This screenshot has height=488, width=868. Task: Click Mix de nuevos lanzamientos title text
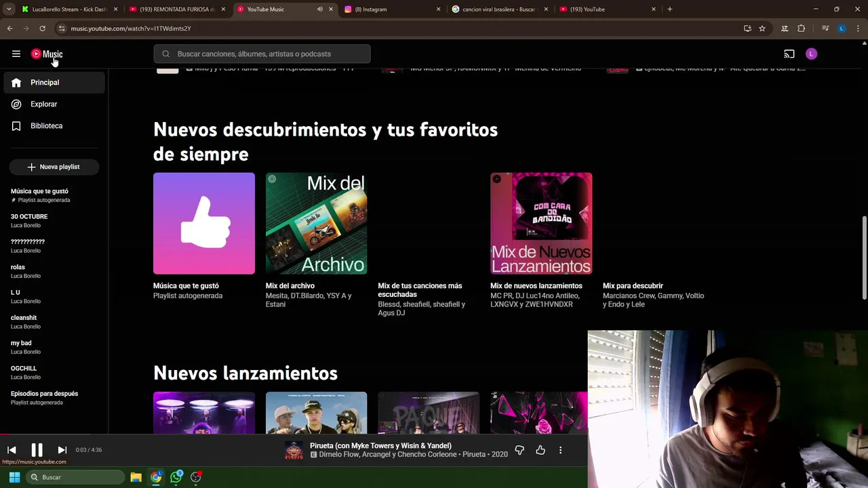[x=536, y=286]
